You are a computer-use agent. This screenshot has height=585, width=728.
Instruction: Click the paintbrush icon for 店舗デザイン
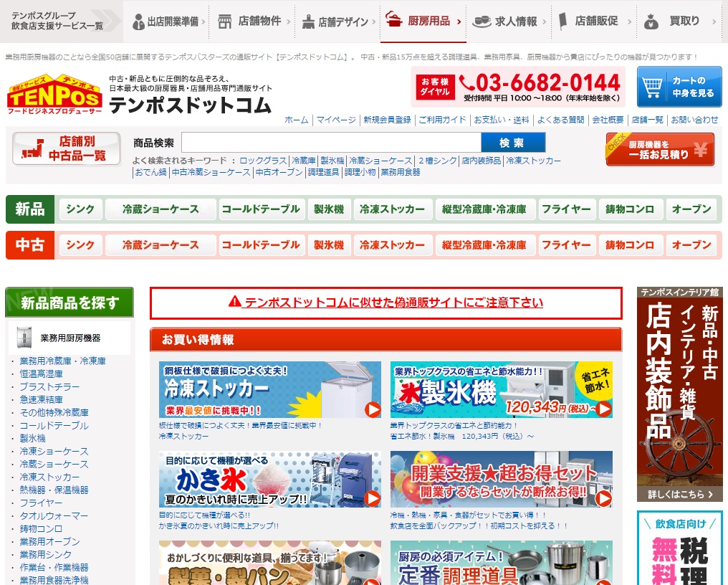click(308, 22)
